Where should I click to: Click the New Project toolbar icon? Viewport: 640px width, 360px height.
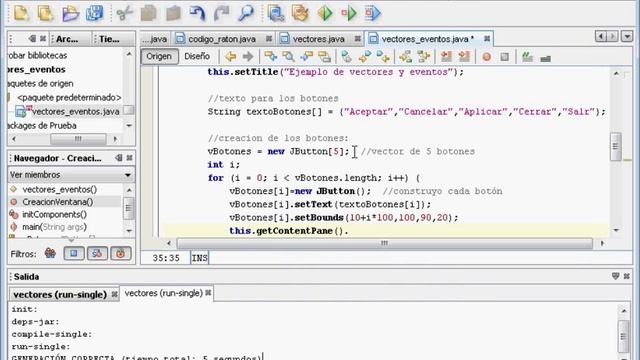point(45,13)
